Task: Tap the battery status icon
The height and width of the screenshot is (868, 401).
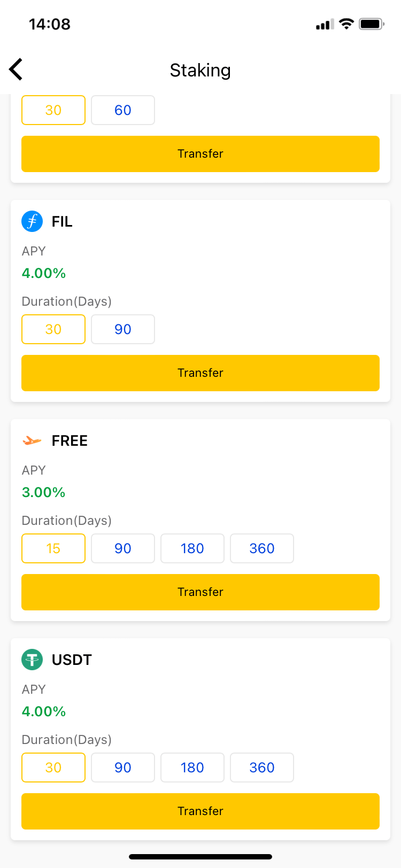Action: point(372,24)
